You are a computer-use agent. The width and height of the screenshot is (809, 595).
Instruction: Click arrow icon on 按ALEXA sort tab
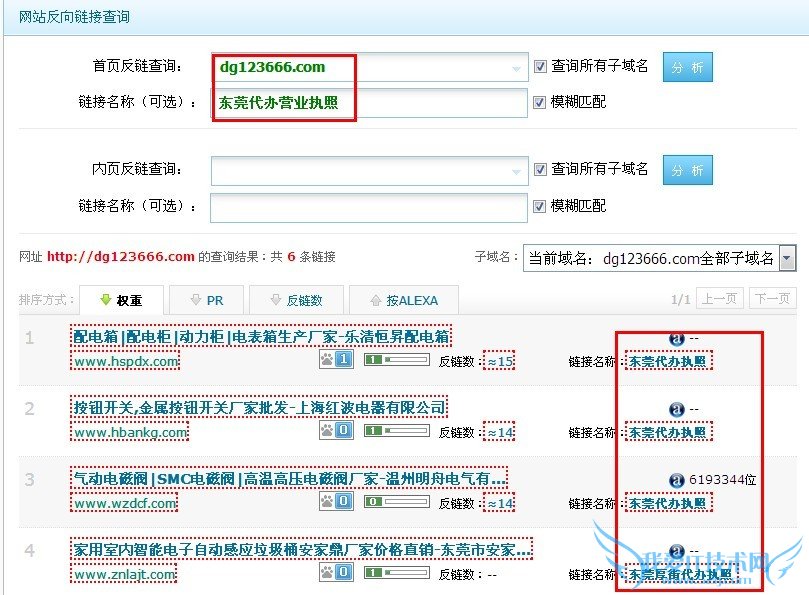[376, 300]
